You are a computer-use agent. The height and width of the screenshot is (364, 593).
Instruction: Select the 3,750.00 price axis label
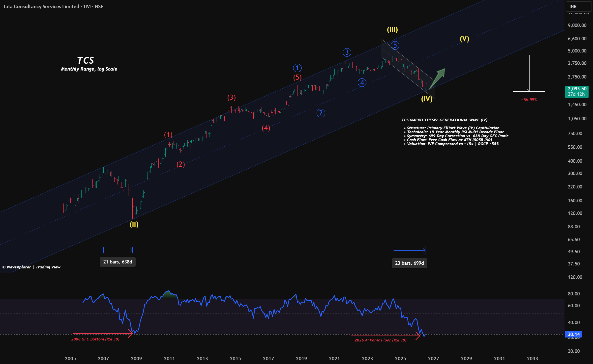pos(577,63)
